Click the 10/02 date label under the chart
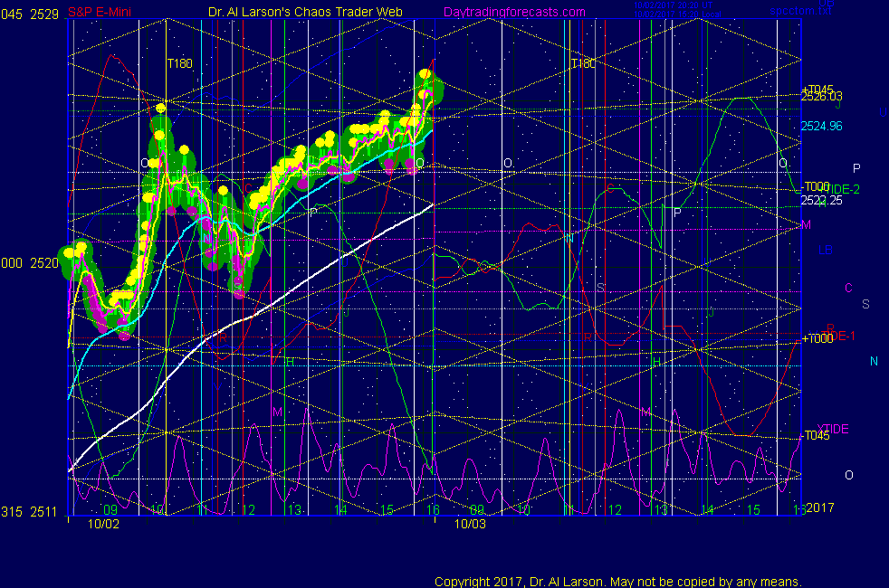 [103, 524]
